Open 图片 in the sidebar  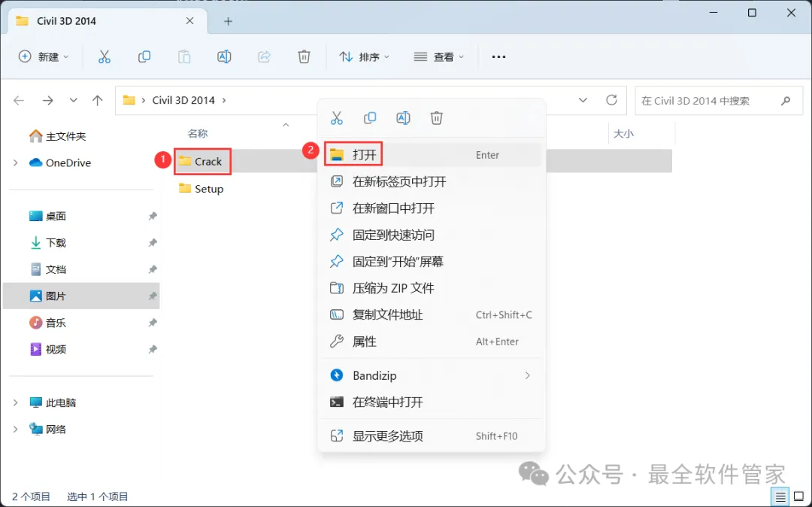tap(81, 296)
